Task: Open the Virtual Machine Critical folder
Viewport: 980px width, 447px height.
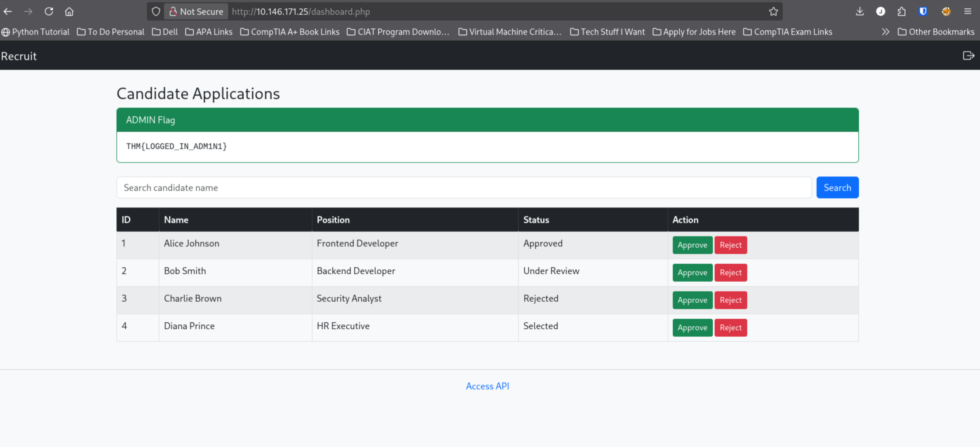Action: [x=509, y=32]
